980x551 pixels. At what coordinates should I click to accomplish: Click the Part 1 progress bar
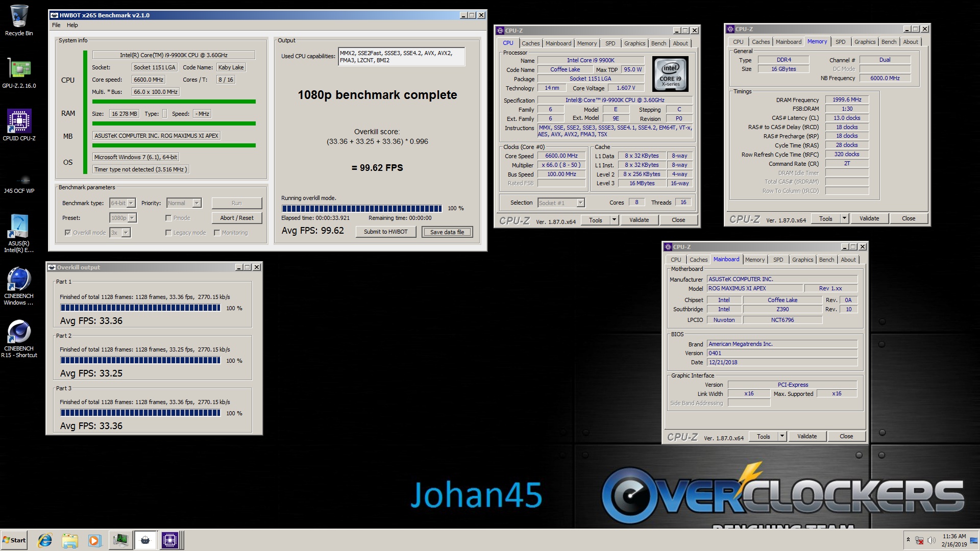140,308
